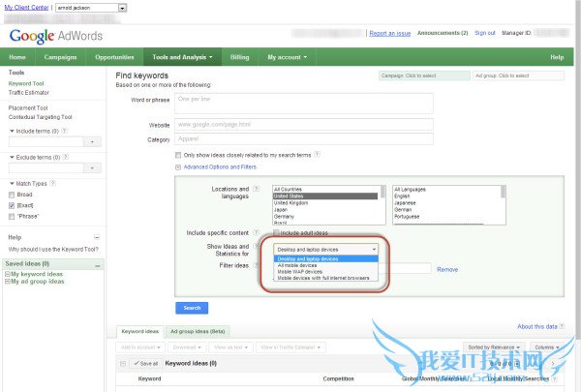The height and width of the screenshot is (392, 581).
Task: Open Exclude terms dropdown arrow
Action: tap(92, 167)
